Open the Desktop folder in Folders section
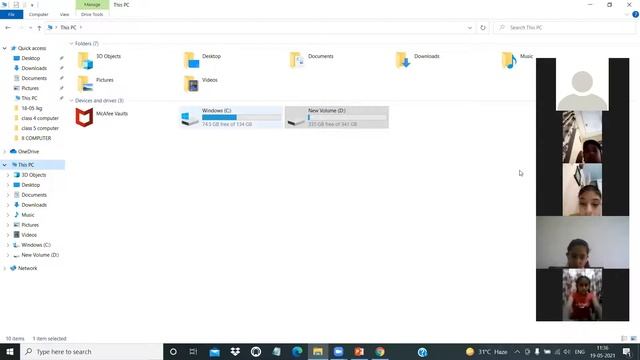This screenshot has width=640, height=360. tap(191, 60)
